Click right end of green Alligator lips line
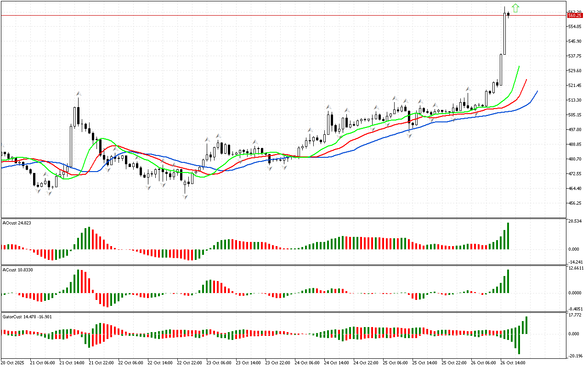Viewport: 588px width, 368px height. point(519,67)
